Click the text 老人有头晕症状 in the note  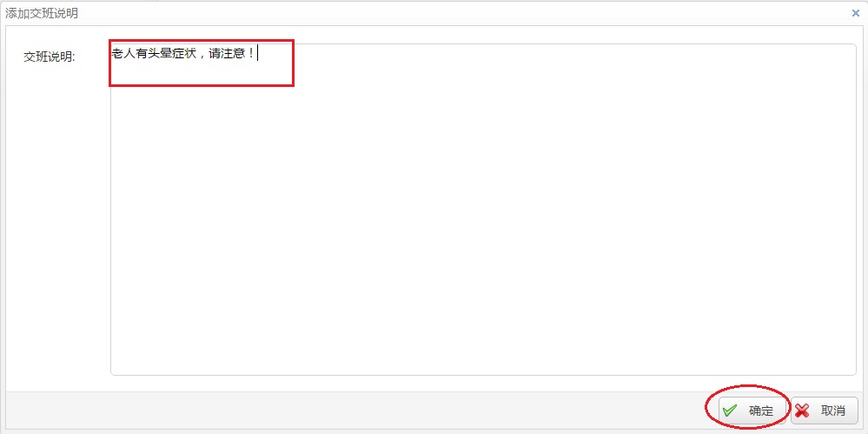pyautogui.click(x=154, y=54)
